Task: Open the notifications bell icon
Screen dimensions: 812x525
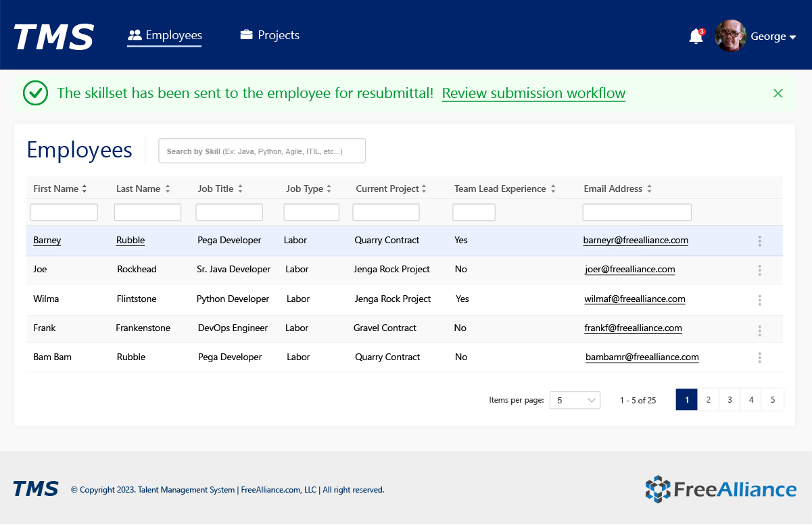Action: tap(696, 36)
